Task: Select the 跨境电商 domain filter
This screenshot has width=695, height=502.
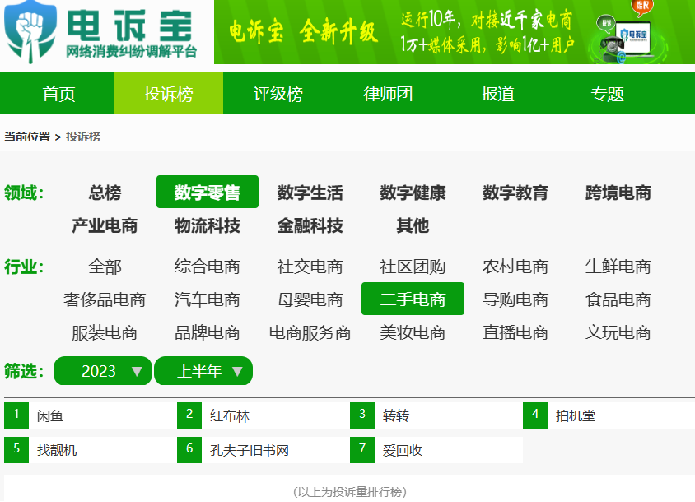Action: [x=618, y=193]
